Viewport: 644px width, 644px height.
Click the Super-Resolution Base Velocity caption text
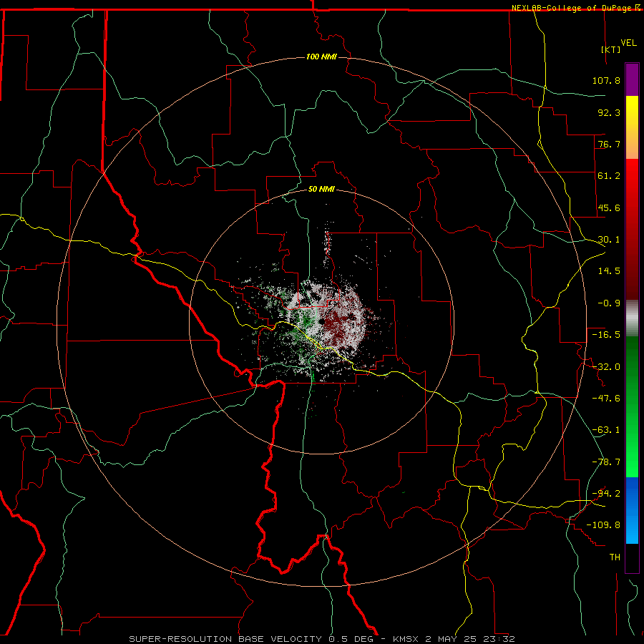(321, 639)
